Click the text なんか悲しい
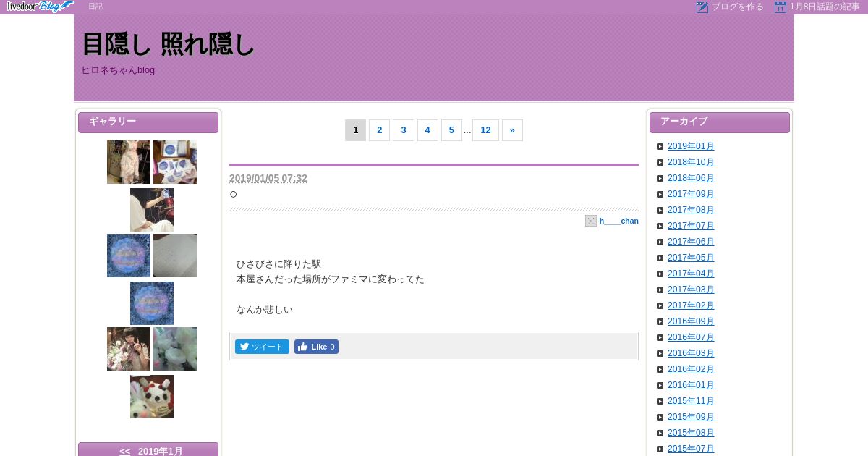This screenshot has width=868, height=456. (265, 310)
